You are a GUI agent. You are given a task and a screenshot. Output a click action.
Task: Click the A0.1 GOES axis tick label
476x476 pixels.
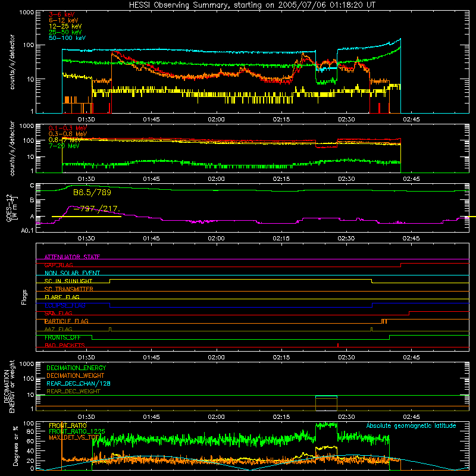point(27,230)
